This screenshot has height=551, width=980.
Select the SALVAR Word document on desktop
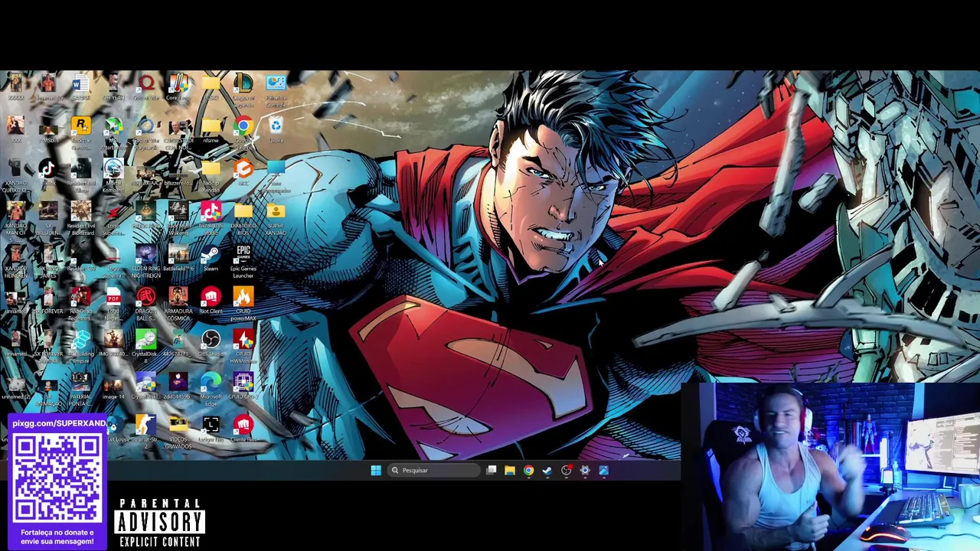tap(80, 86)
